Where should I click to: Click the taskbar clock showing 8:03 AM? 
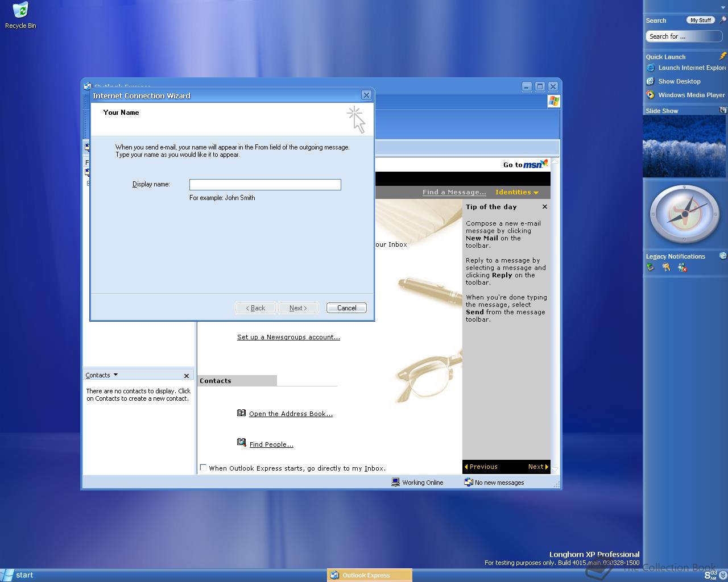(710, 575)
